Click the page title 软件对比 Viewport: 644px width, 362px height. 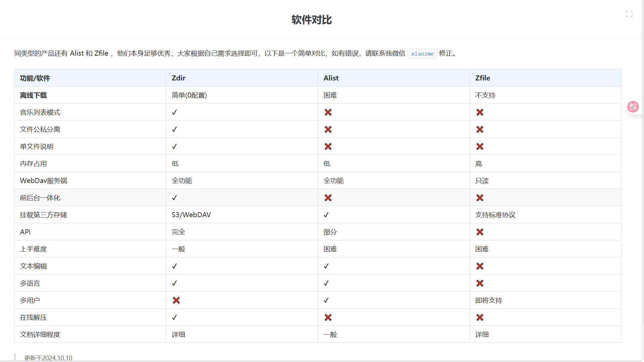click(312, 20)
